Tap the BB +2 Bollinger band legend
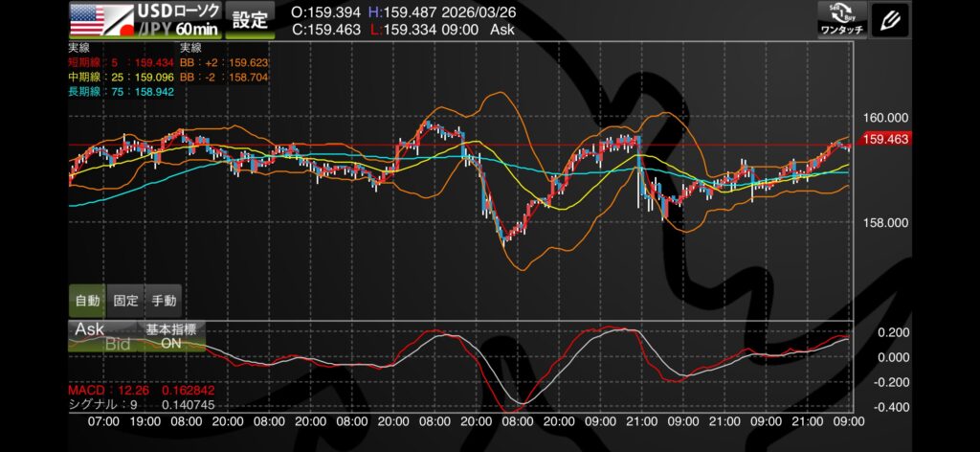 click(223, 61)
